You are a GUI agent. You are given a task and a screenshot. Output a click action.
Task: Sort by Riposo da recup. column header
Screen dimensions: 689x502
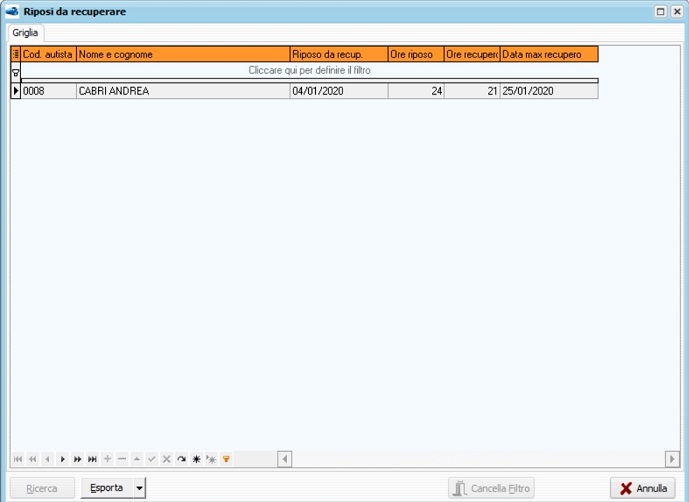[339, 54]
